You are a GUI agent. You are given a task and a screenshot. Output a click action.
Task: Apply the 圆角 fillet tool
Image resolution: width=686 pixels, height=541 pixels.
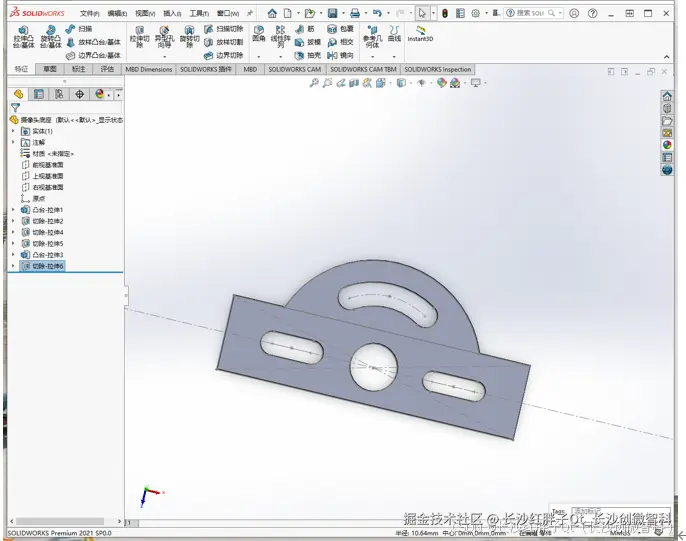pos(259,34)
